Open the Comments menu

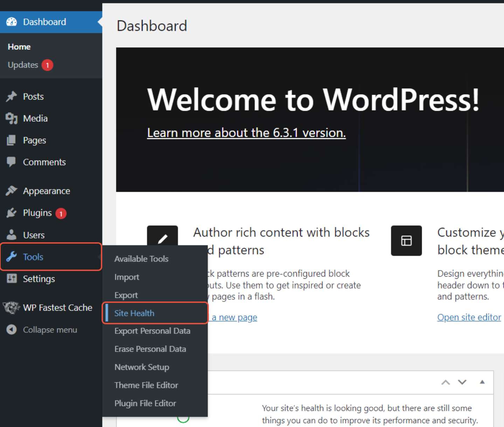44,162
